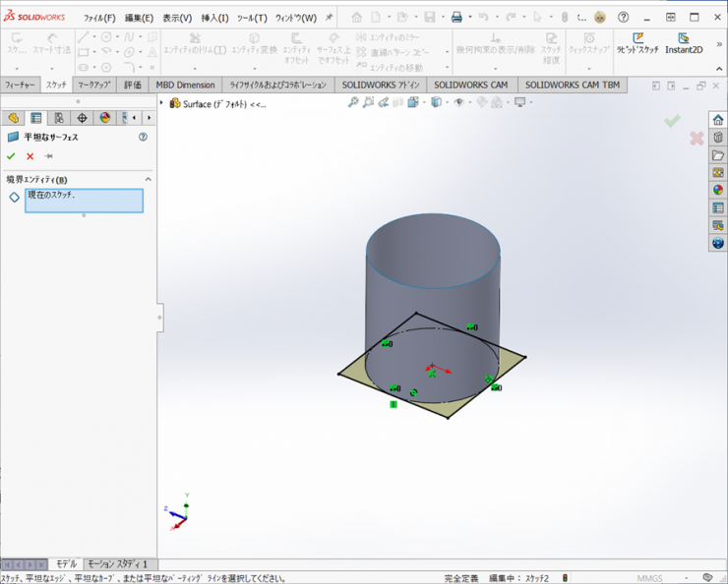
Task: Cancel the planar surface with red X
Action: tap(30, 156)
